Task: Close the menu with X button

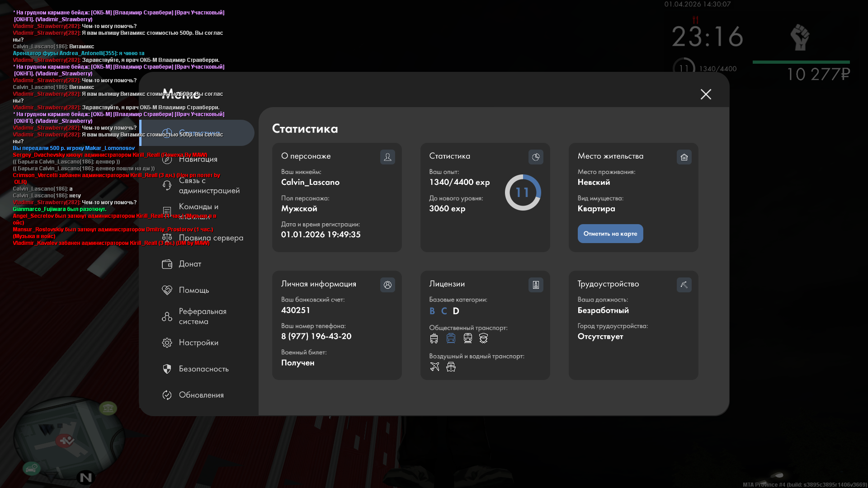Action: pyautogui.click(x=706, y=94)
